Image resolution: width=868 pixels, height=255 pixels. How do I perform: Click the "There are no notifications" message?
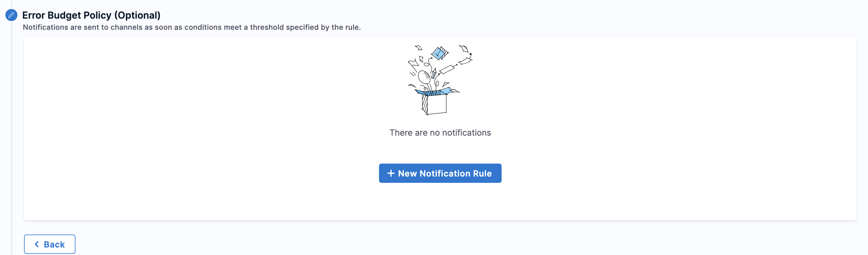coord(440,133)
